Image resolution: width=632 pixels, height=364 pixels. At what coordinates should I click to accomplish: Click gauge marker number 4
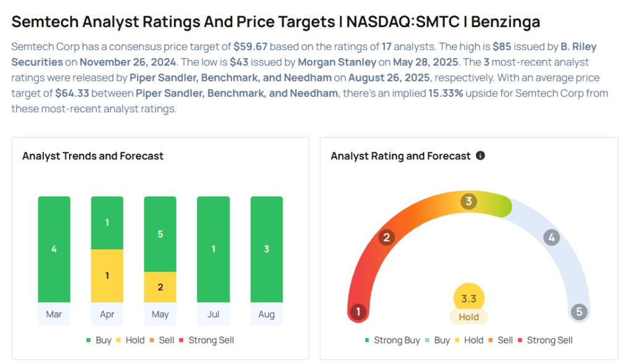(551, 237)
